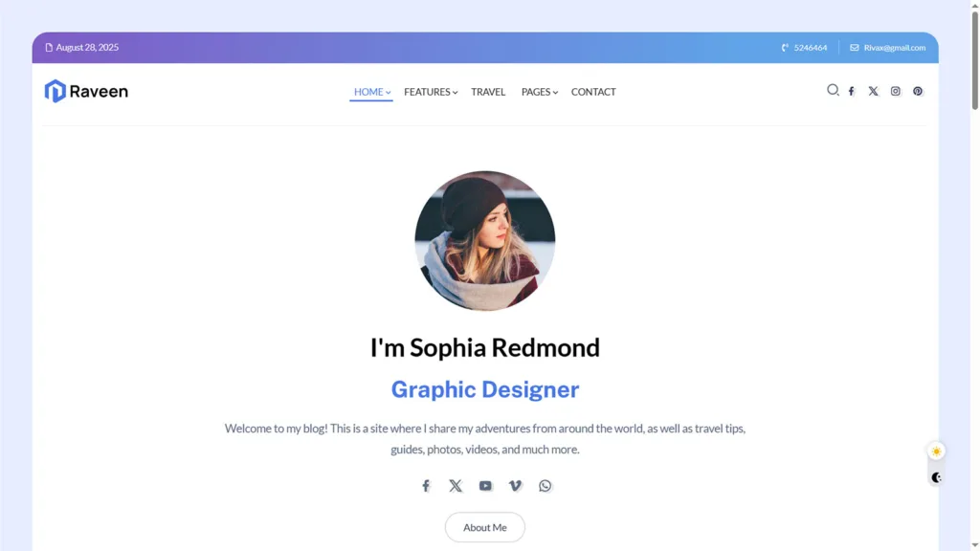The width and height of the screenshot is (980, 551).
Task: Open the Pinterest icon in header
Action: 918,92
